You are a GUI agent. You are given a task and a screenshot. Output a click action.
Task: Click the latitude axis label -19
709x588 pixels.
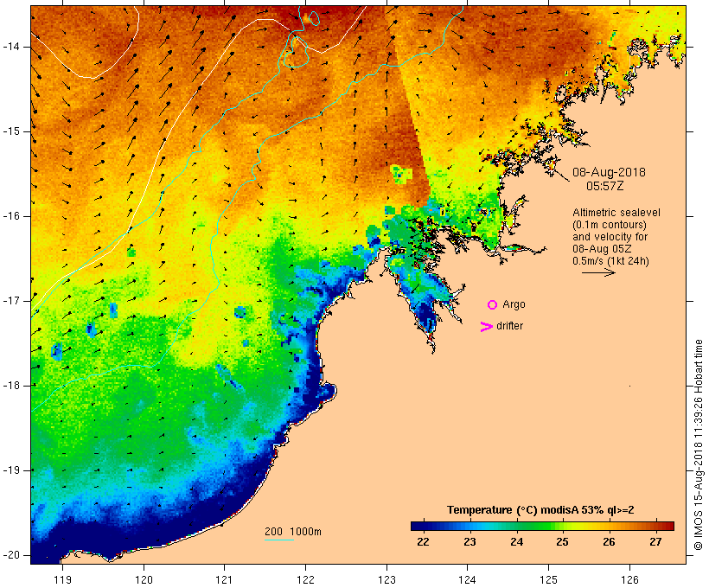[x=11, y=470]
